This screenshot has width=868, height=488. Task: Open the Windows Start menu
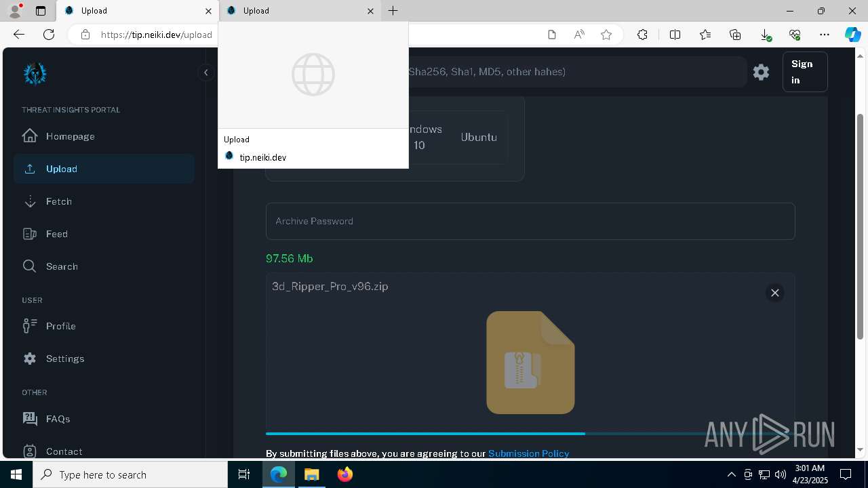[16, 474]
